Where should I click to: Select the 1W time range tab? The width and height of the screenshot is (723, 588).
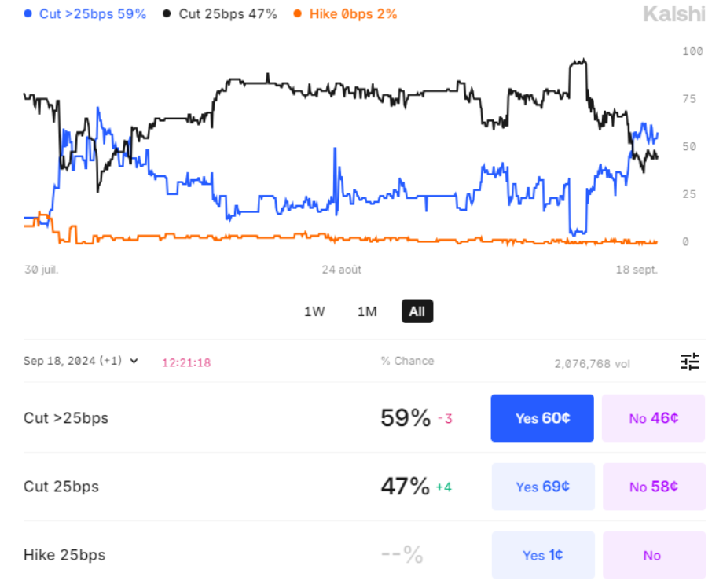[314, 311]
